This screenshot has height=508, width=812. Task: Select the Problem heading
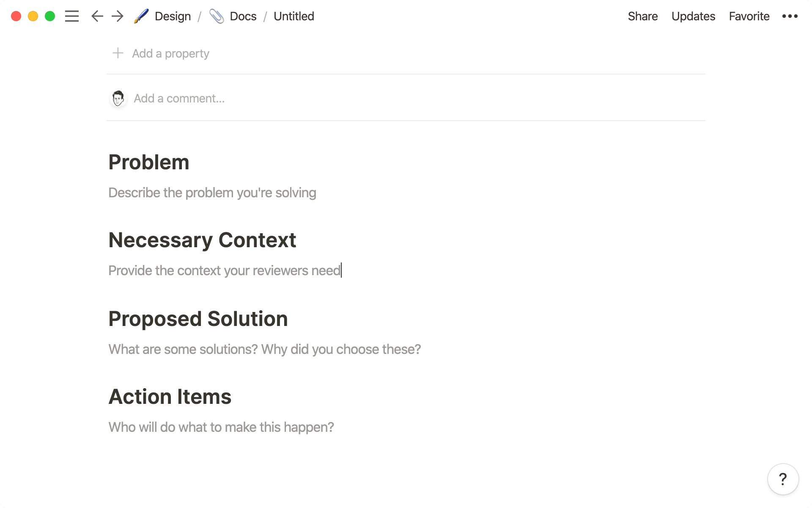[149, 162]
